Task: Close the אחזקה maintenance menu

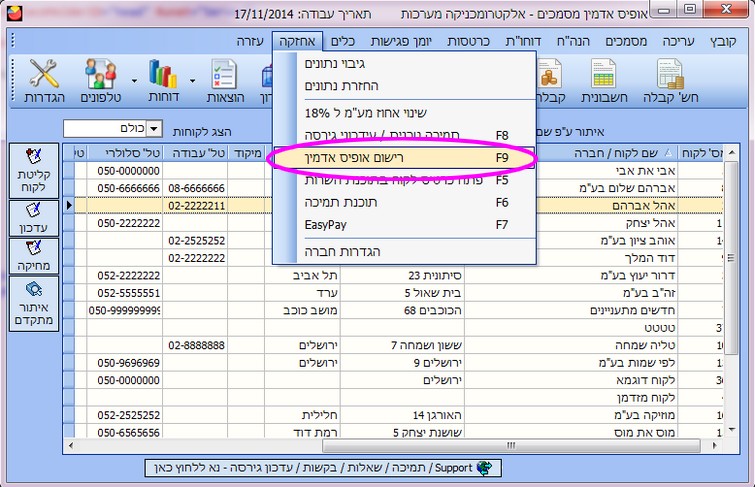Action: point(298,41)
